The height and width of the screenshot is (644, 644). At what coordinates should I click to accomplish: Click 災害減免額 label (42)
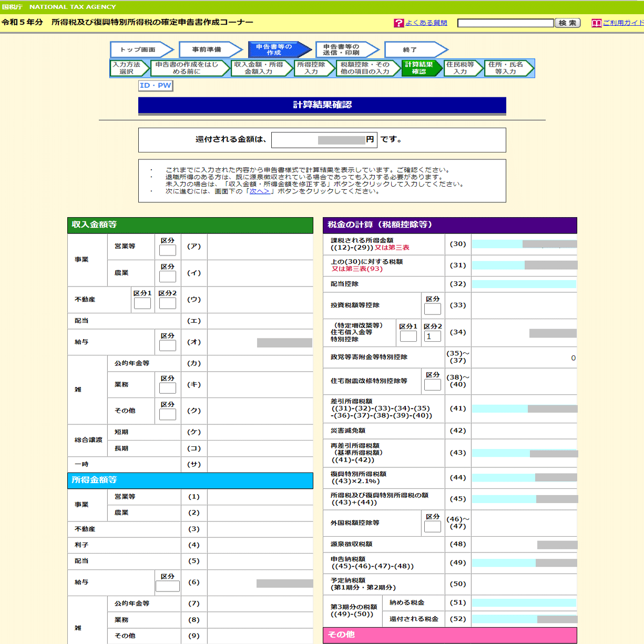coord(347,431)
